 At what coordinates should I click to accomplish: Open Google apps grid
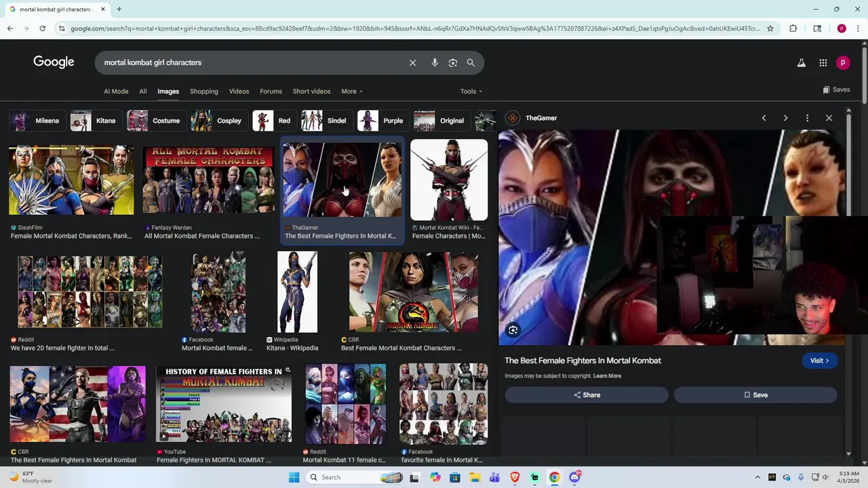pyautogui.click(x=823, y=62)
